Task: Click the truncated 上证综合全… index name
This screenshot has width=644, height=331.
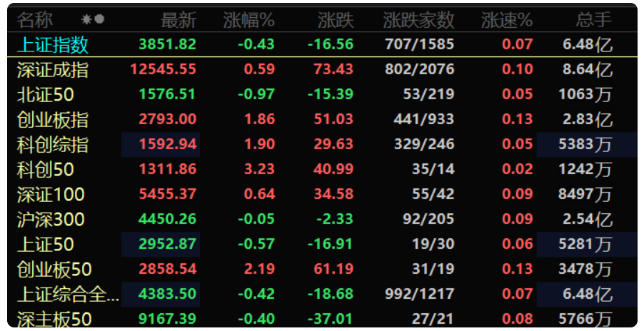Action: [68, 295]
